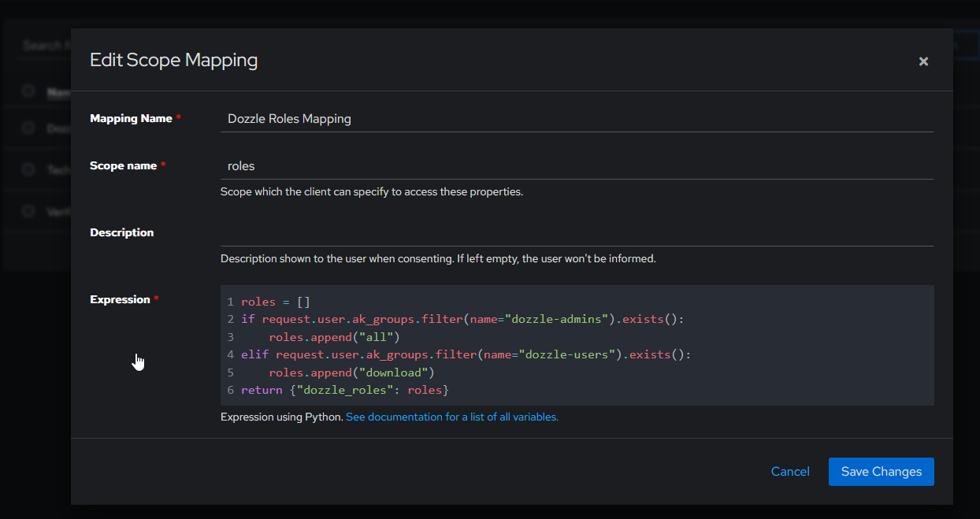Viewport: 980px width, 519px height.
Task: Cancel editing the scope mapping
Action: [790, 472]
